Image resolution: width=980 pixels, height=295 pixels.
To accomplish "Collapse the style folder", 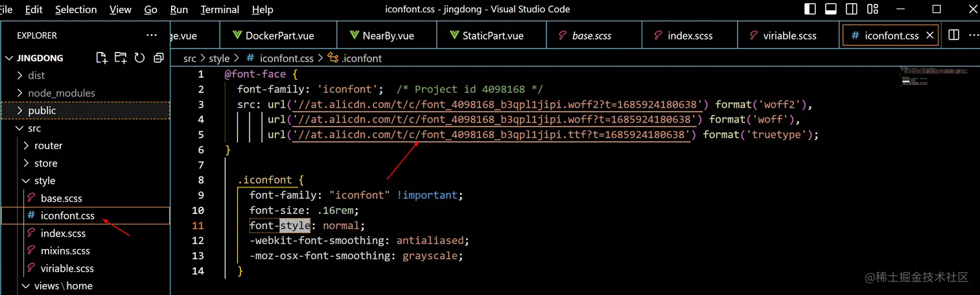I will point(26,180).
